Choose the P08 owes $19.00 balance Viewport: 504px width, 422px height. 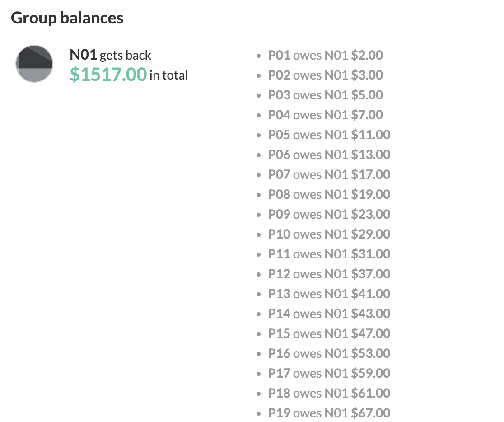tap(329, 195)
